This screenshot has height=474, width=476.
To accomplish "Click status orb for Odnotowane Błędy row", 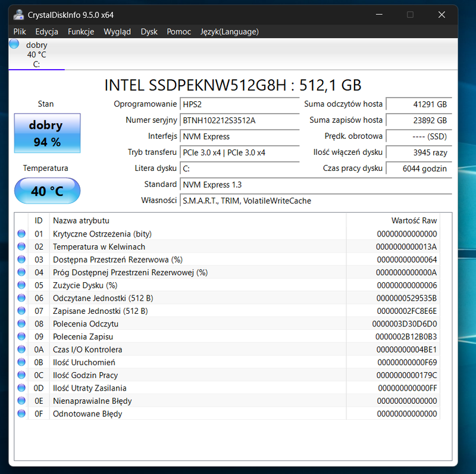I will click(21, 413).
